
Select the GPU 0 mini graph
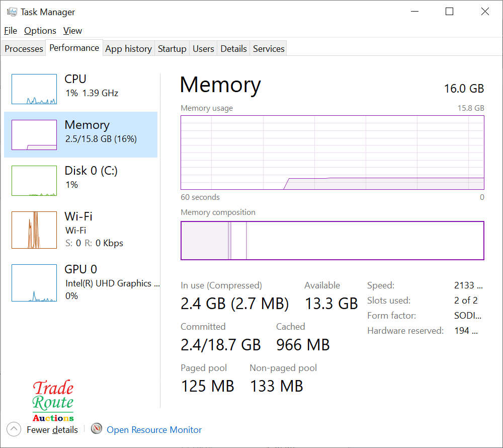coord(34,283)
